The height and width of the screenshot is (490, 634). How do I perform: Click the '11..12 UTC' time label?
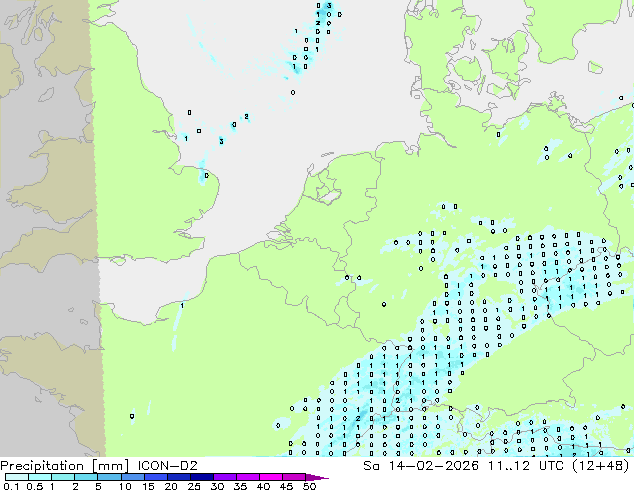tap(524, 466)
